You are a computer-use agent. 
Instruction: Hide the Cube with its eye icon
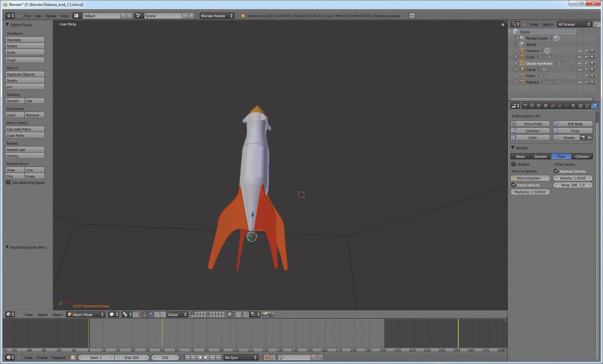tap(579, 57)
